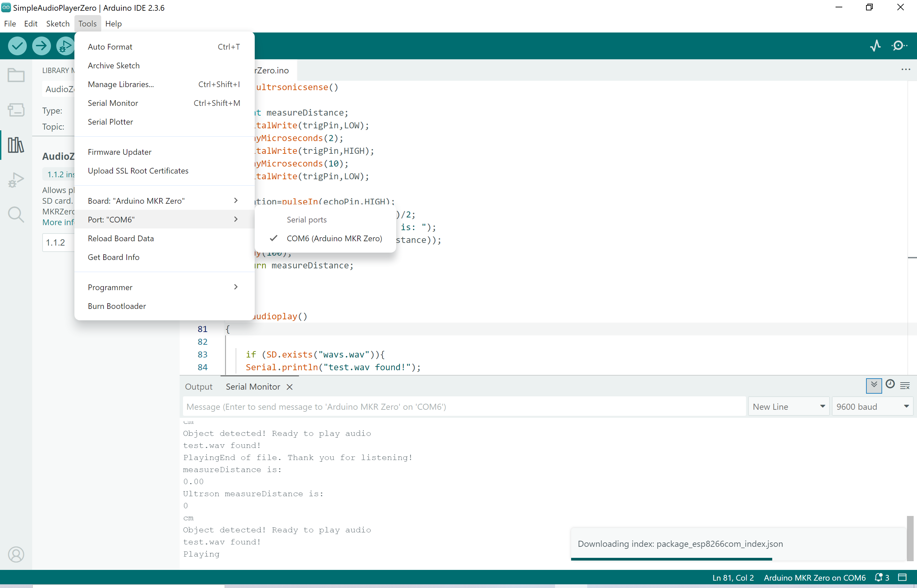The width and height of the screenshot is (917, 588).
Task: Click the Upload arrow button
Action: click(41, 46)
